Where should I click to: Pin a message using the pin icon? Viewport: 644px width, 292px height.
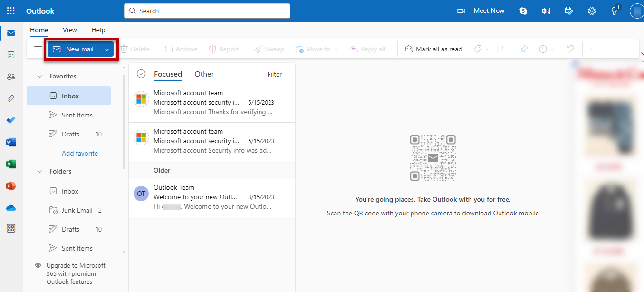[x=524, y=49]
